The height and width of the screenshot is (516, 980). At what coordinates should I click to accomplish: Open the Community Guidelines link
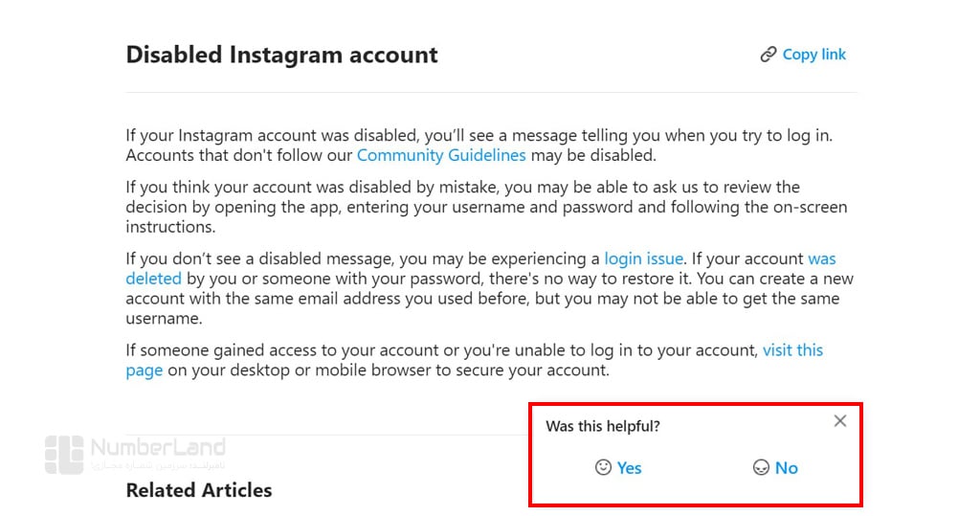coord(441,155)
